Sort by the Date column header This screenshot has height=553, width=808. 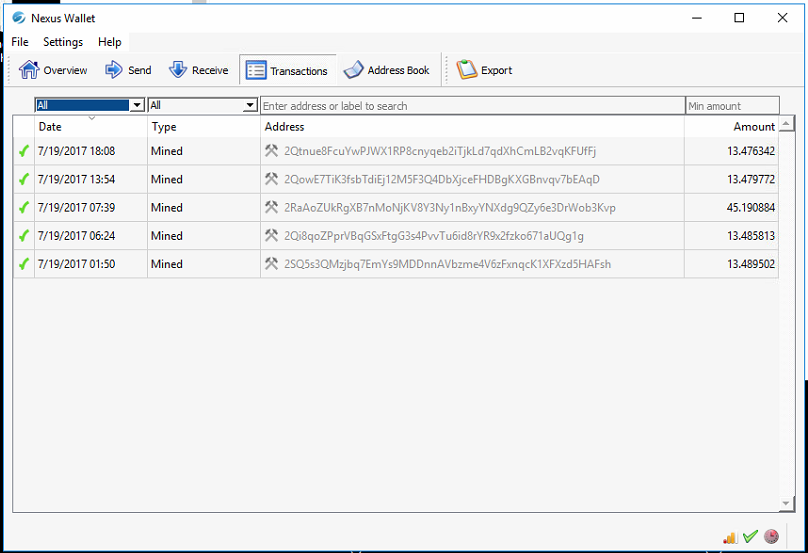point(91,127)
